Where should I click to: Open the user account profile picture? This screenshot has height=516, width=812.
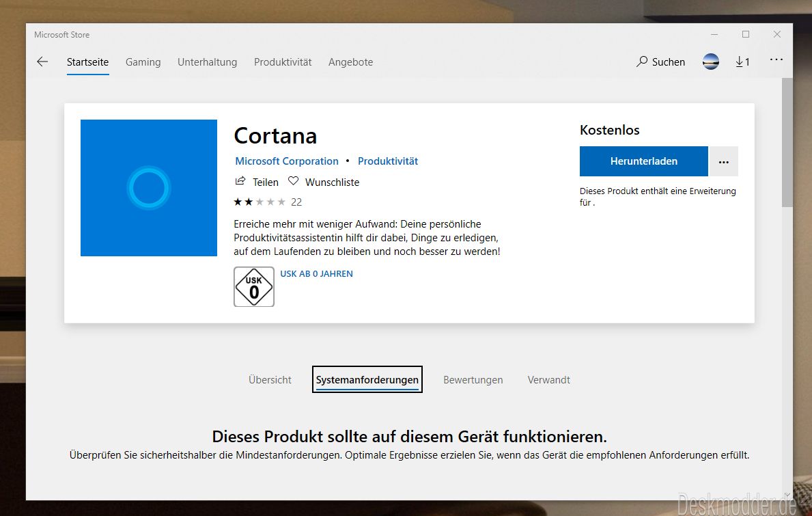point(710,62)
